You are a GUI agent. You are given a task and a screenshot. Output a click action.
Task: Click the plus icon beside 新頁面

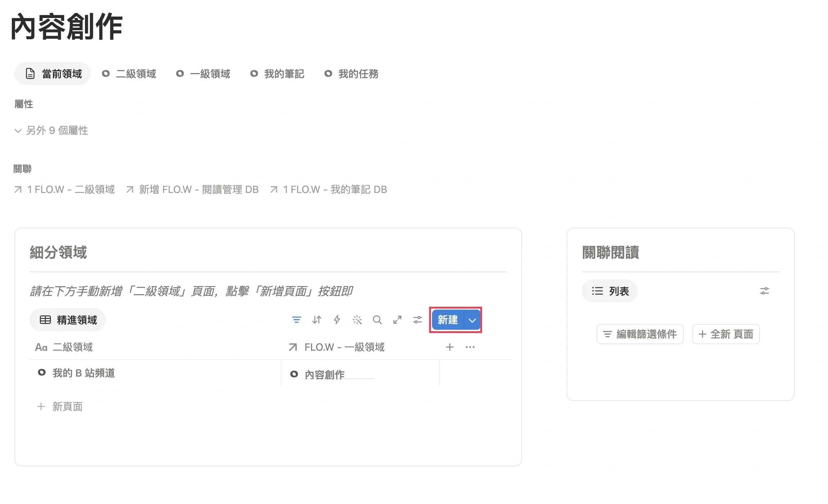click(41, 406)
